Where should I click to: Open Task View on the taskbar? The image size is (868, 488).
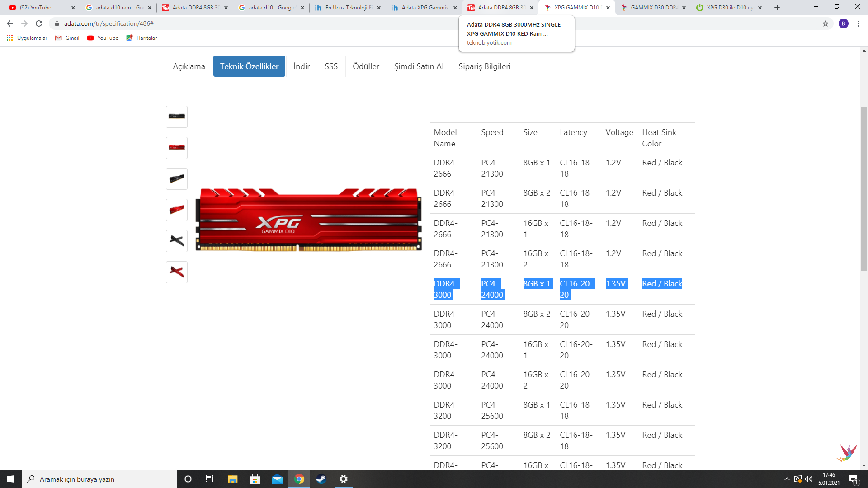click(209, 479)
